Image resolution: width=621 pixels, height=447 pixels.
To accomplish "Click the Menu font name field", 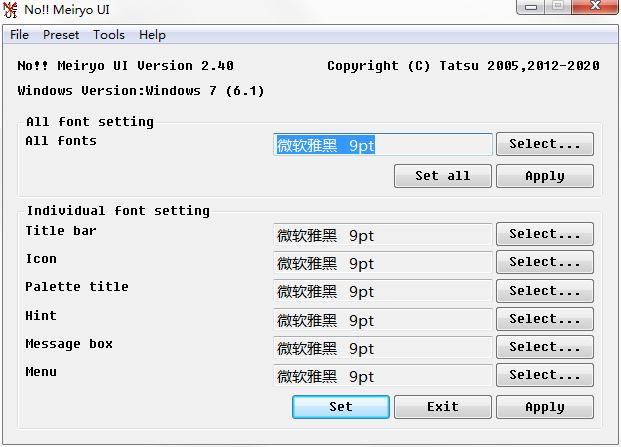I will tap(382, 376).
